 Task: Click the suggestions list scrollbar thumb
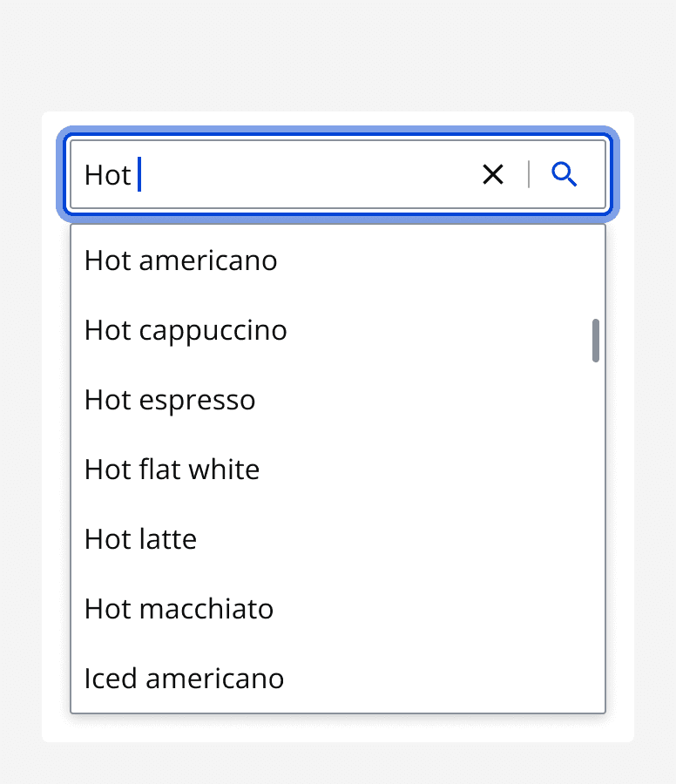point(595,341)
